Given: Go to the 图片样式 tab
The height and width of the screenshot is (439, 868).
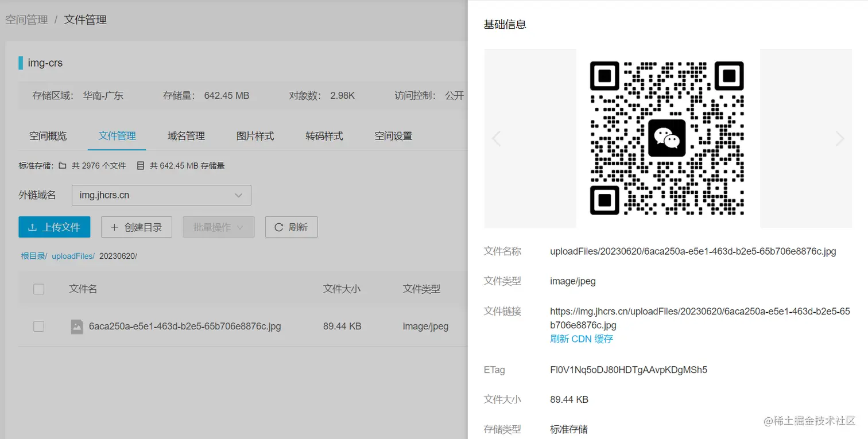Looking at the screenshot, I should pyautogui.click(x=255, y=136).
